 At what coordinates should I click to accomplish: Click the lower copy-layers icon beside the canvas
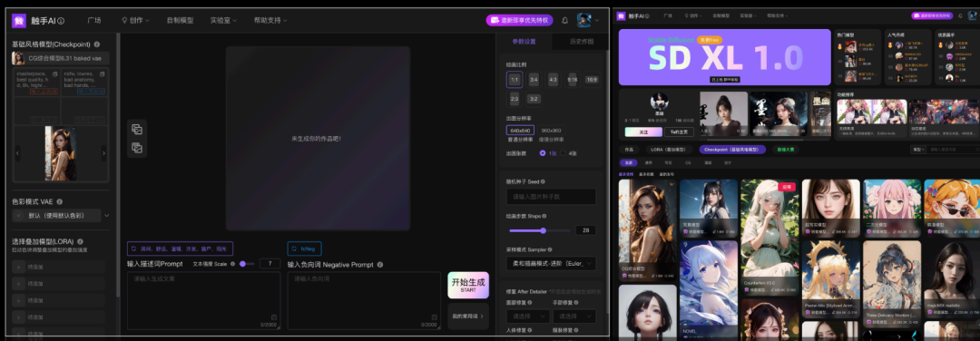[137, 148]
